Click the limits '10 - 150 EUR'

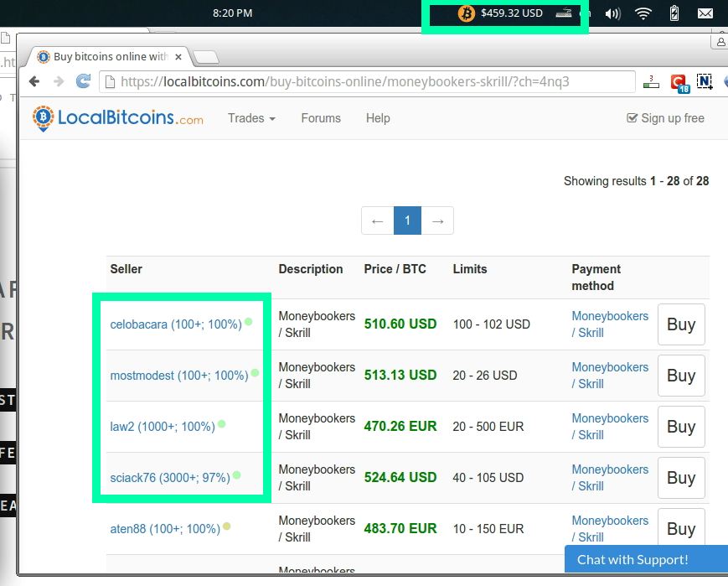tap(488, 529)
